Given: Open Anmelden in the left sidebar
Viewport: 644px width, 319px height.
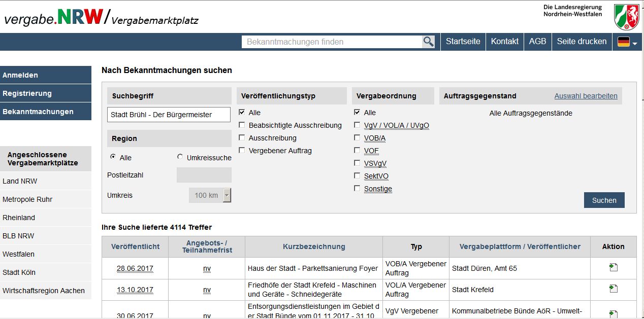Looking at the screenshot, I should (x=46, y=75).
